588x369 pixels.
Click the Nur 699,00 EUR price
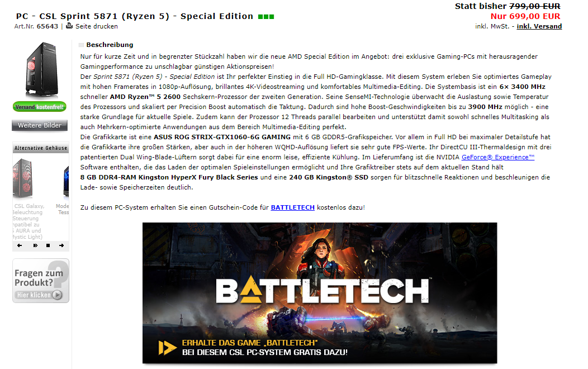click(x=525, y=16)
